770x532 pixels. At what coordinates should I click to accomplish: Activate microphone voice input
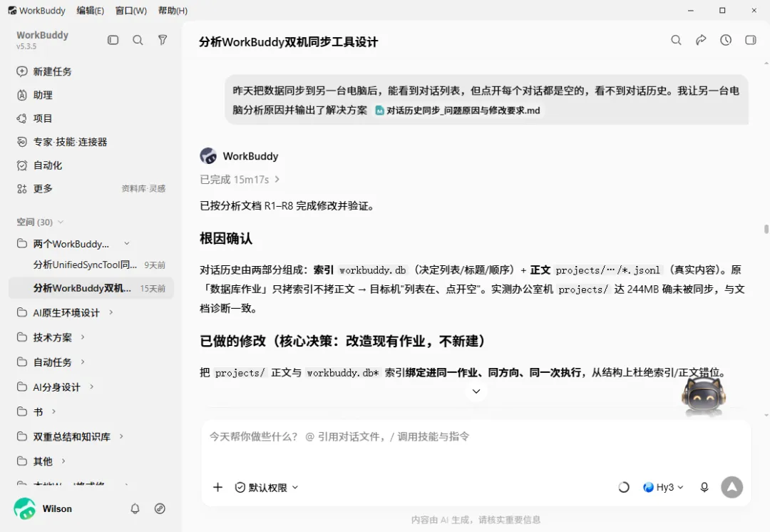coord(704,487)
